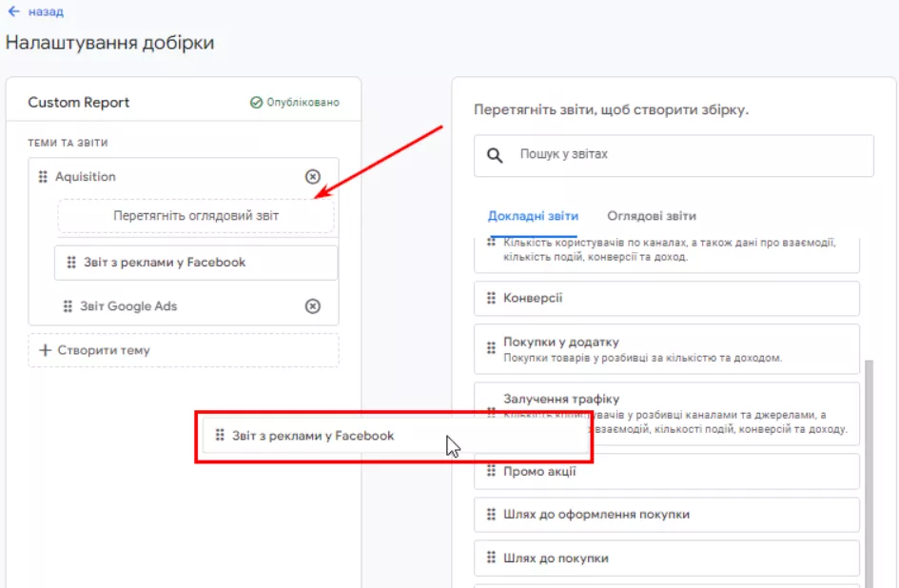Click the reports list vertical scrollbar
The width and height of the screenshot is (899, 588).
point(869,473)
